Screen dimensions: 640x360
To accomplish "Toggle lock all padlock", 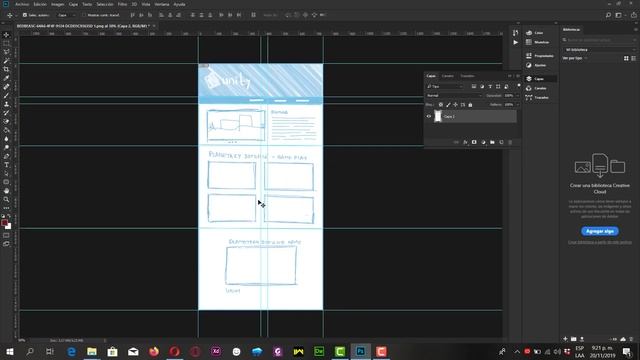I will pos(470,105).
